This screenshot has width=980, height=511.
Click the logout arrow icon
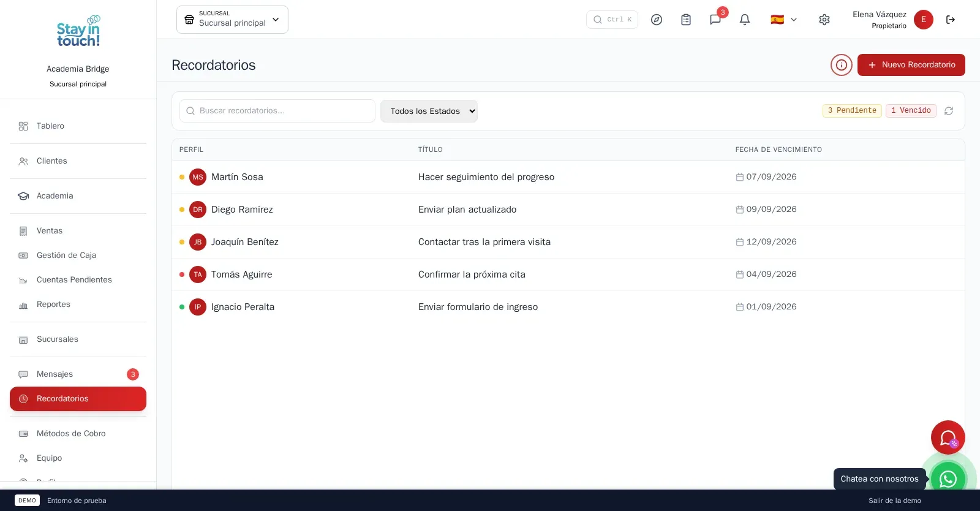[x=951, y=20]
